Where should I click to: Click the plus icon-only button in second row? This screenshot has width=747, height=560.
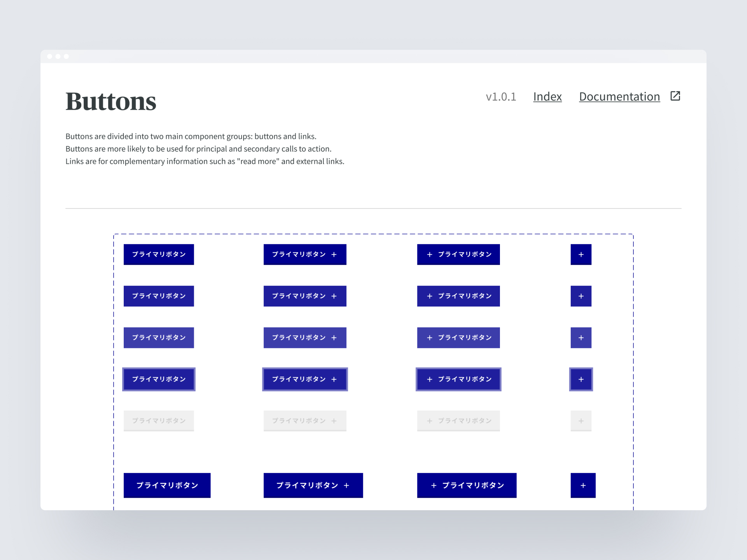pyautogui.click(x=581, y=296)
